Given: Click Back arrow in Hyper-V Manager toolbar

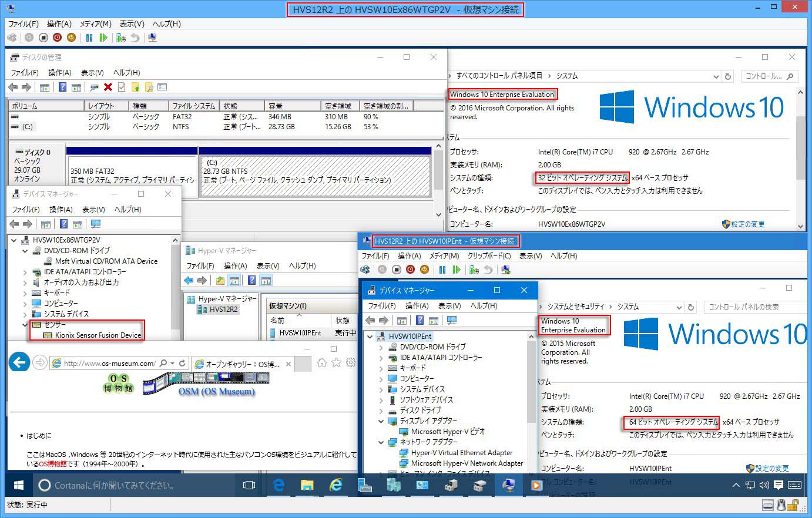Looking at the screenshot, I should point(189,280).
